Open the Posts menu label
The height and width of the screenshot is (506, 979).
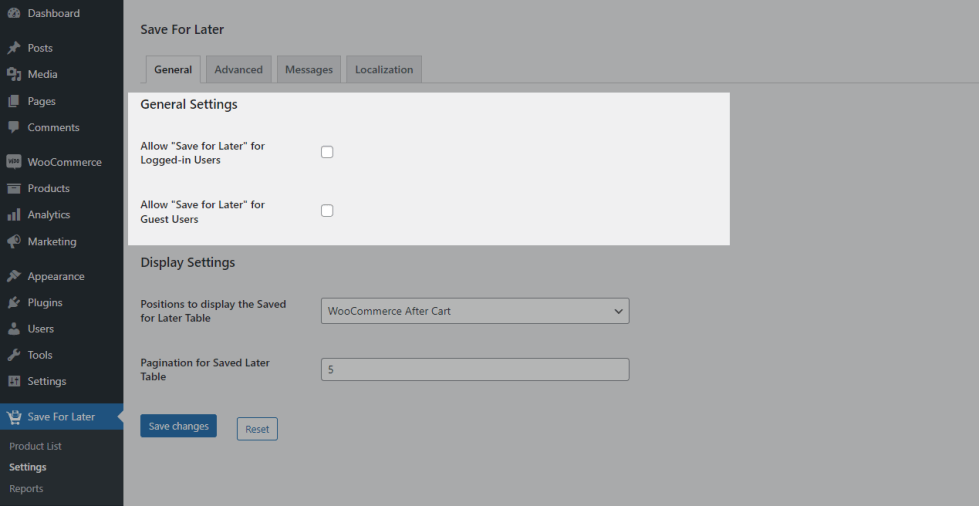click(x=40, y=48)
